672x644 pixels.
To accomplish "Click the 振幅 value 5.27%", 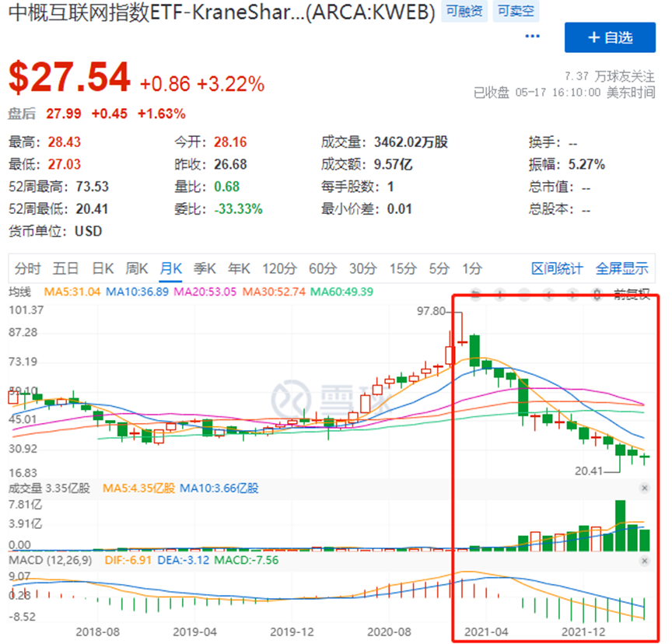I will pos(586,164).
